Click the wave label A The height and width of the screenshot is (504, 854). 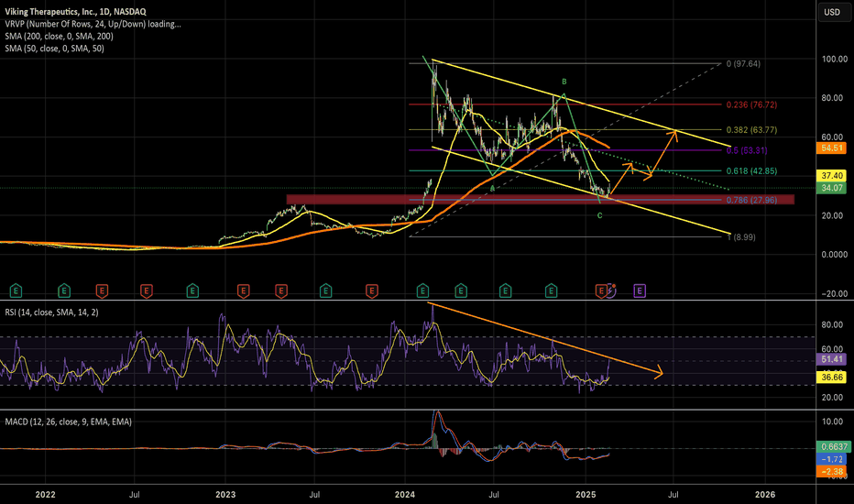pyautogui.click(x=492, y=188)
